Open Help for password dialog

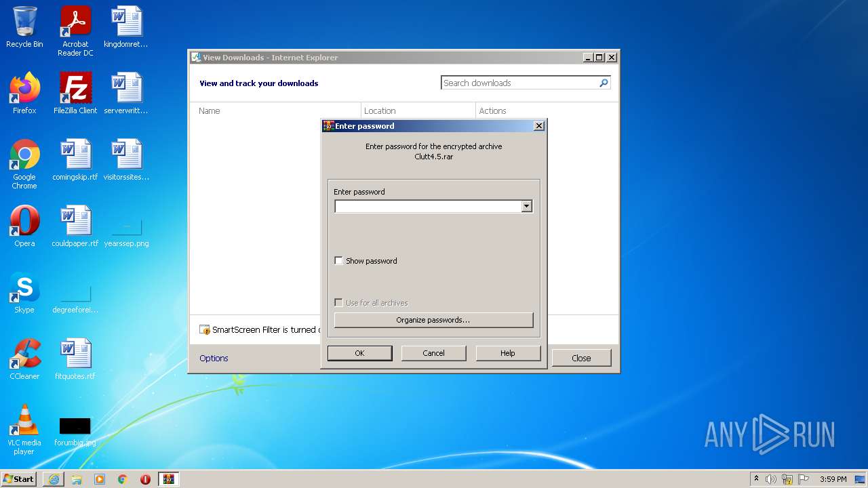(x=508, y=353)
